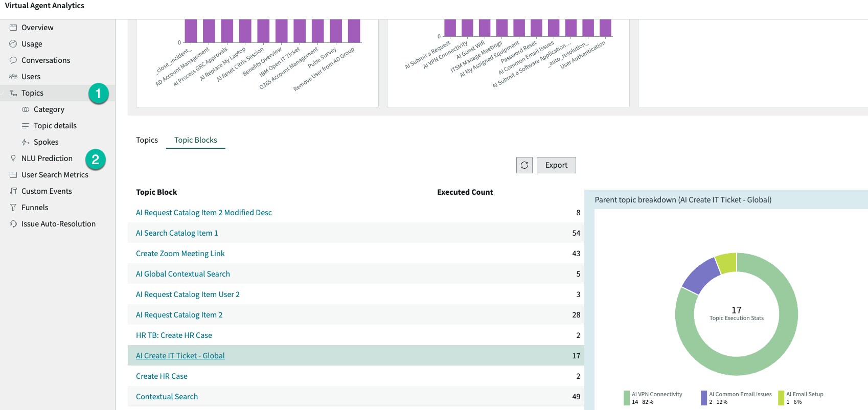Click the Executed Count column header

(465, 192)
